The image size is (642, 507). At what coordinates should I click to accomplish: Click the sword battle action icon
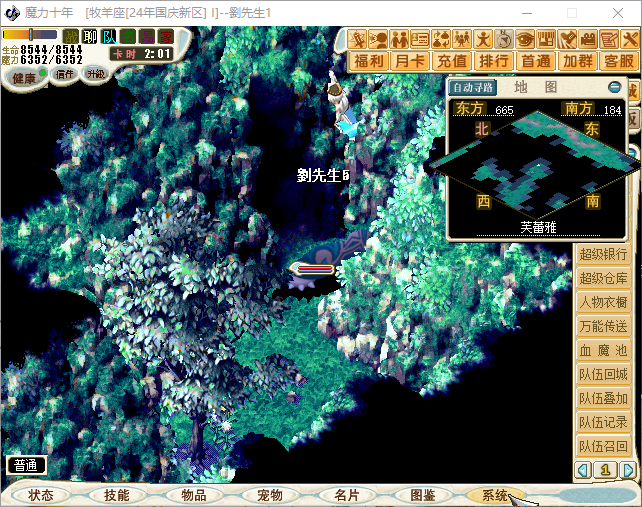coord(357,39)
